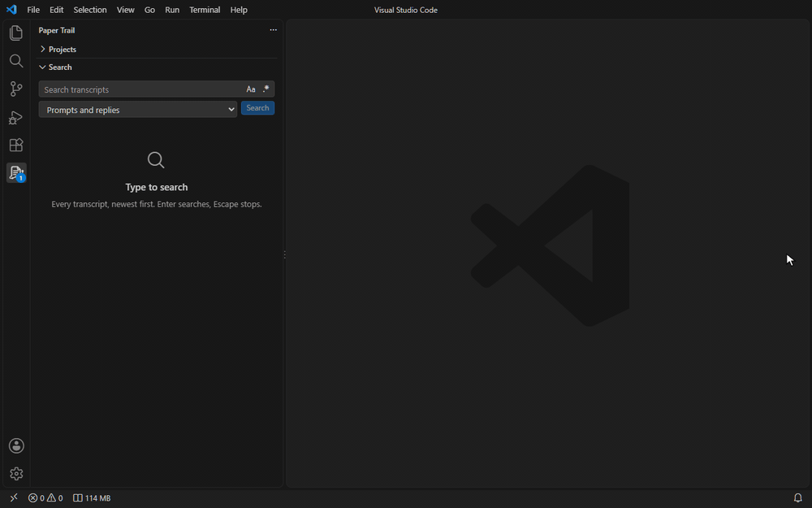Open the Help menu
812x508 pixels.
click(239, 10)
